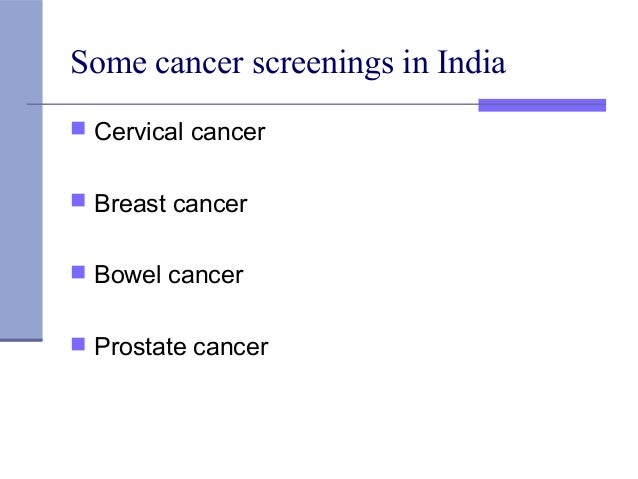Select the Bowel cancer bullet text
Screen dimensions: 638x479
168,275
